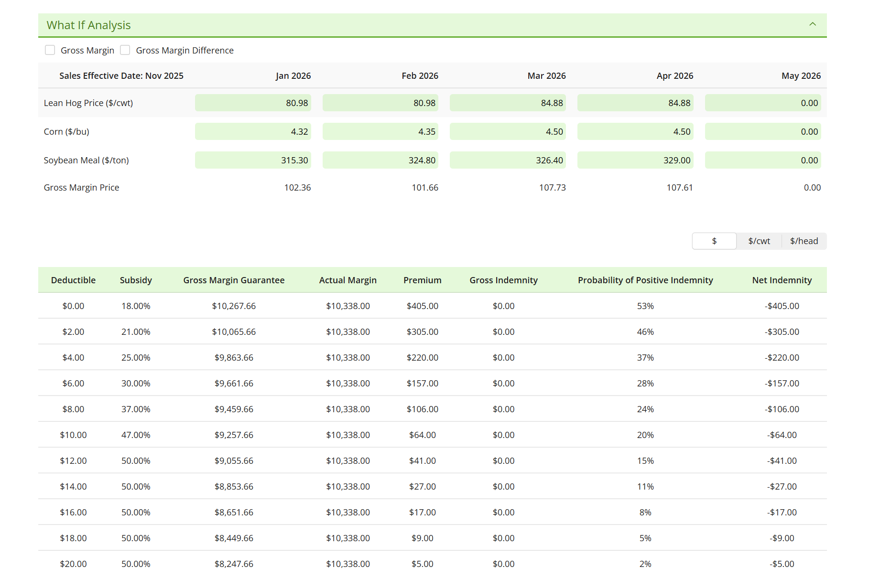Switch units to $/cwt

759,241
